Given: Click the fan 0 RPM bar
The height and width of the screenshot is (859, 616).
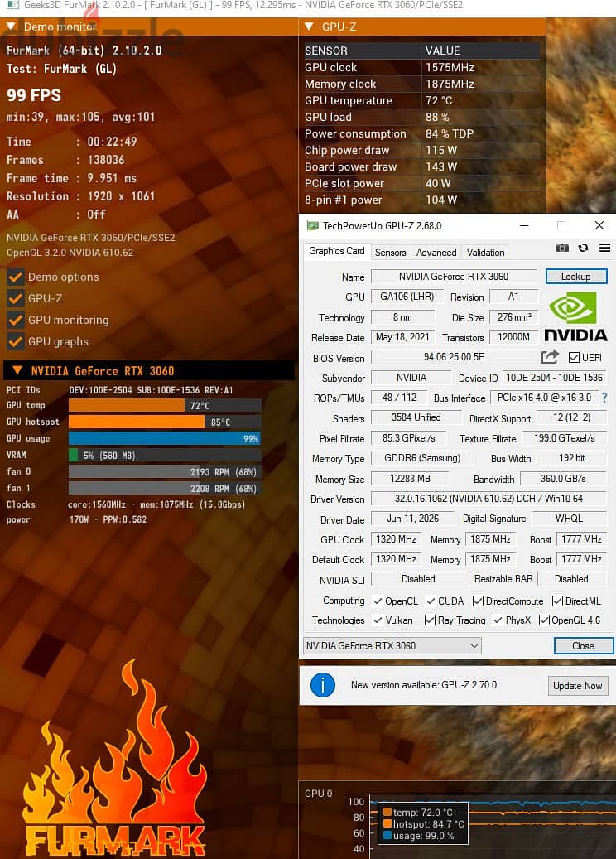Looking at the screenshot, I should [165, 471].
